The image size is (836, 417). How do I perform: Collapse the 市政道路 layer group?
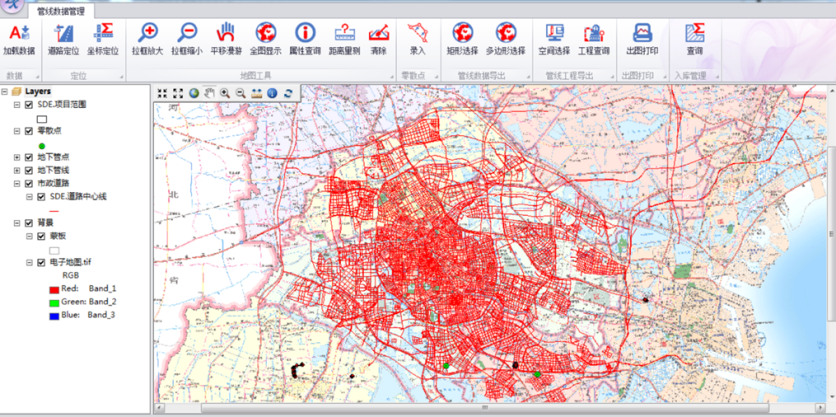pos(16,183)
